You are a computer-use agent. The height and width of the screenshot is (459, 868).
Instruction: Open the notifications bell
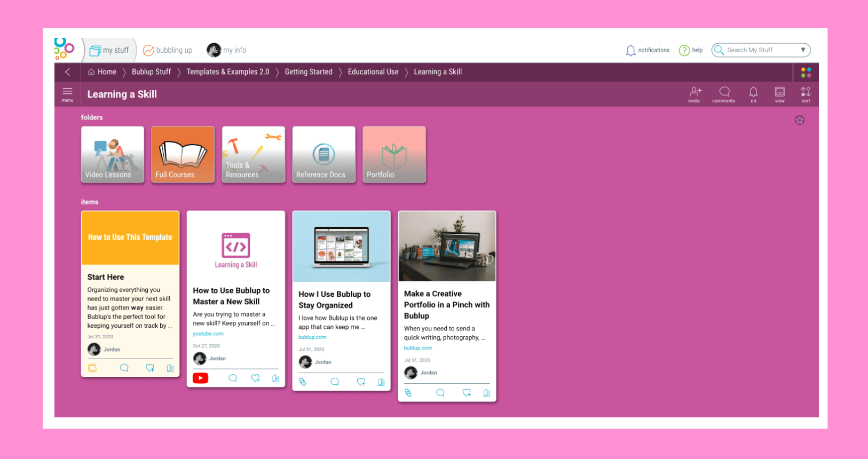pyautogui.click(x=630, y=50)
